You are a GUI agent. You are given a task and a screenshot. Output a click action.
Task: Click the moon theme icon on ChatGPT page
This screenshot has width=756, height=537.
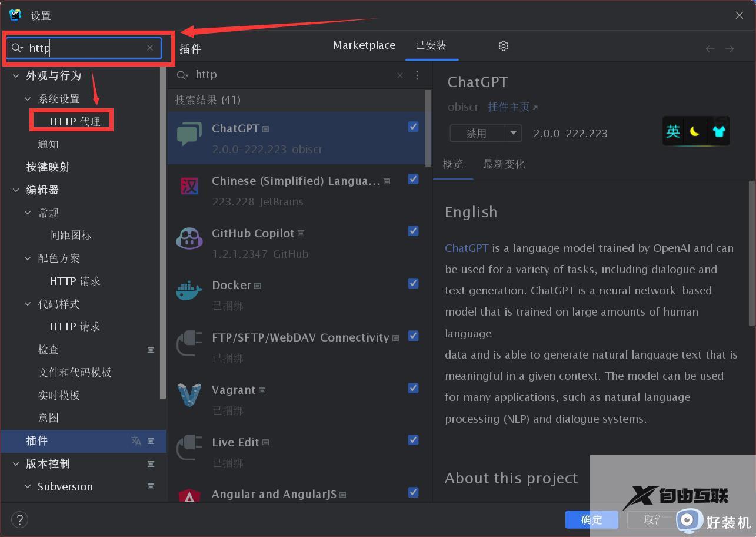click(x=695, y=131)
